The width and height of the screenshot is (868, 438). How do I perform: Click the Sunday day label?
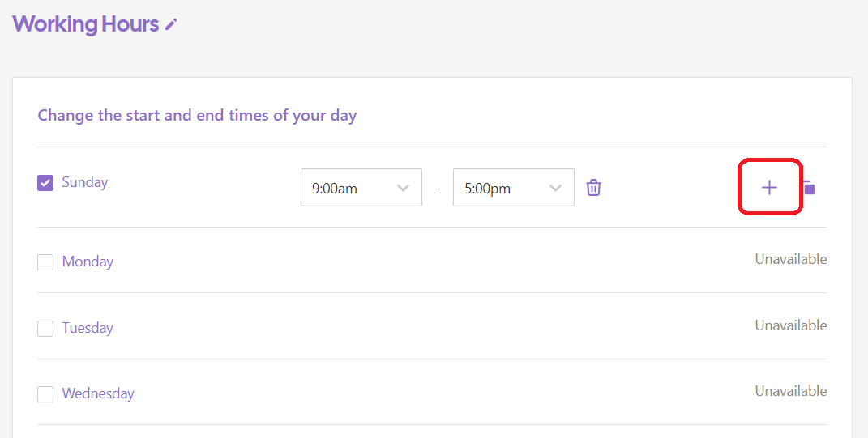pyautogui.click(x=84, y=182)
